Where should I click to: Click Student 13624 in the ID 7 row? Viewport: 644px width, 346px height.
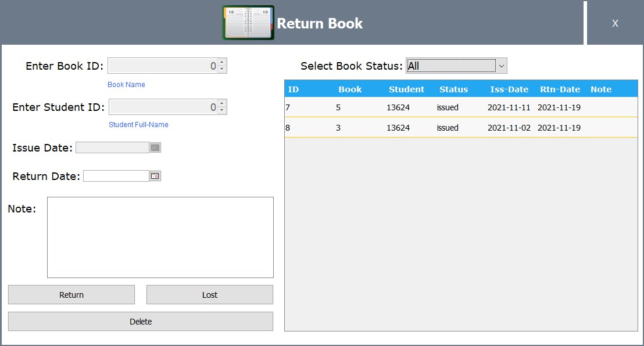[398, 107]
